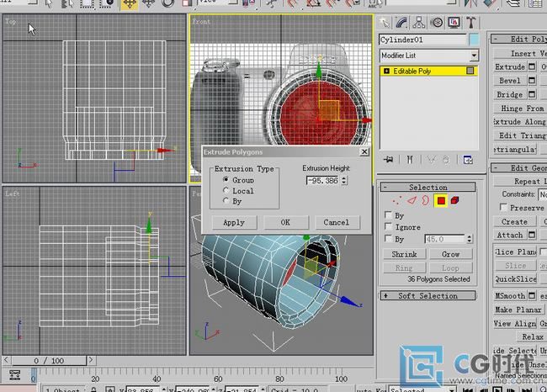Open MSmooth settings box icon
Viewport: 547px width, 392px height.
coord(532,296)
